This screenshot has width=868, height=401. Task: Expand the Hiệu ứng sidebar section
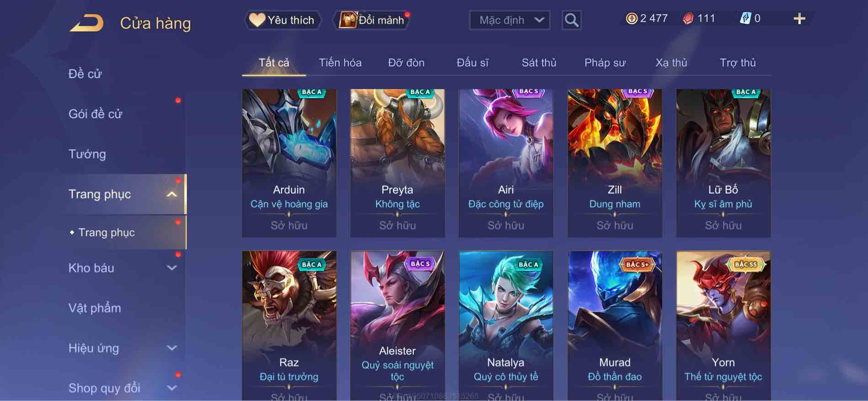pos(172,348)
